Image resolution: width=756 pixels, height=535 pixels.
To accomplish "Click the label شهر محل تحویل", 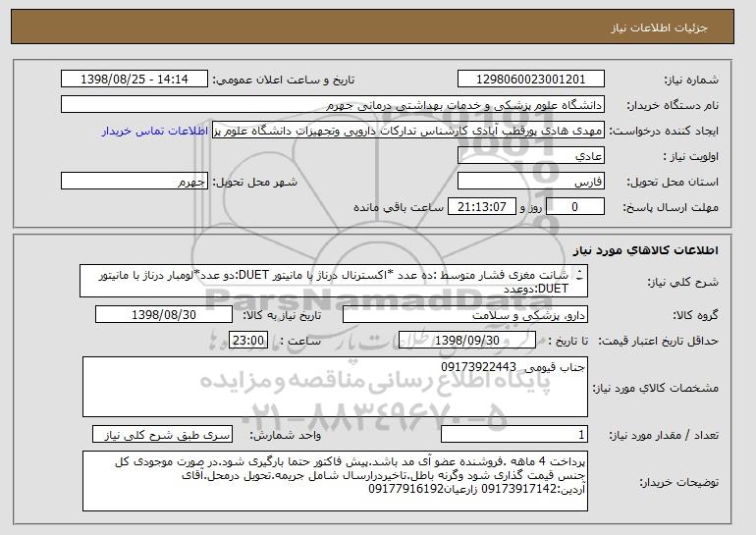I will tap(255, 182).
